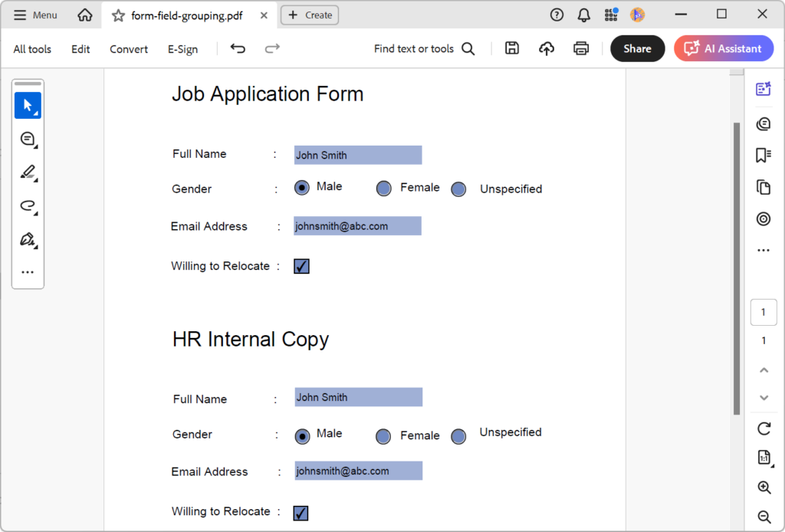Open the Fill & Sign tool
The height and width of the screenshot is (532, 785).
tap(28, 239)
